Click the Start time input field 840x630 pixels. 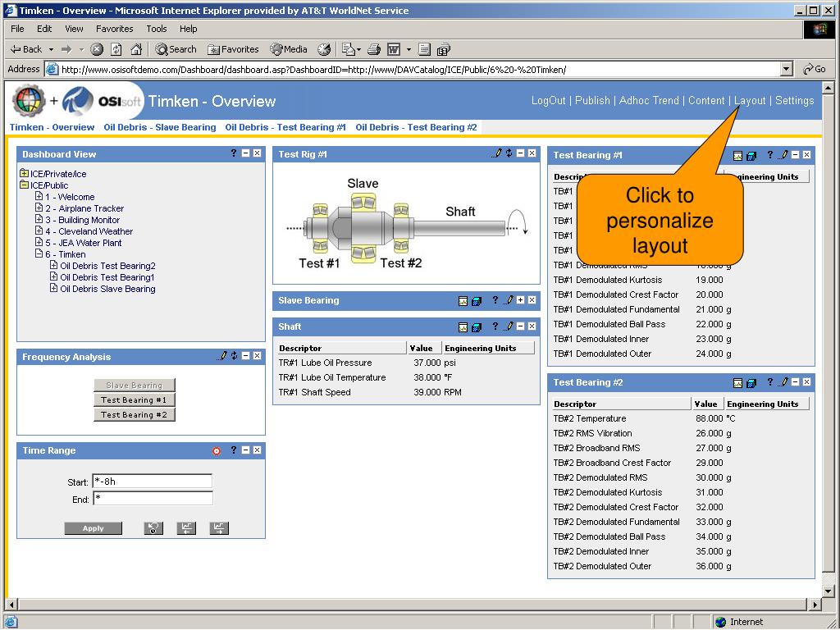153,482
